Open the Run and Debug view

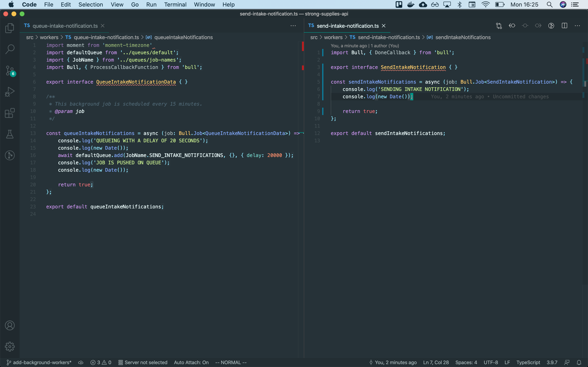[10, 92]
